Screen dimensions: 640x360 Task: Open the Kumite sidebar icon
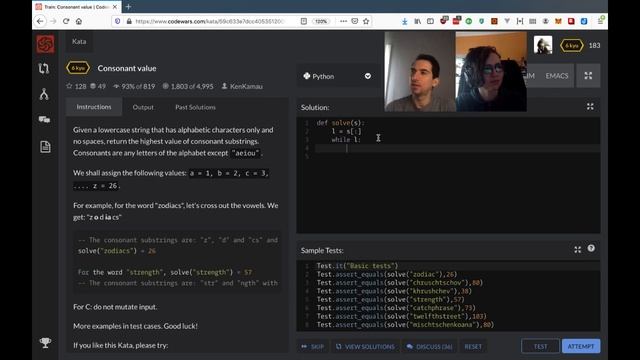(x=44, y=94)
